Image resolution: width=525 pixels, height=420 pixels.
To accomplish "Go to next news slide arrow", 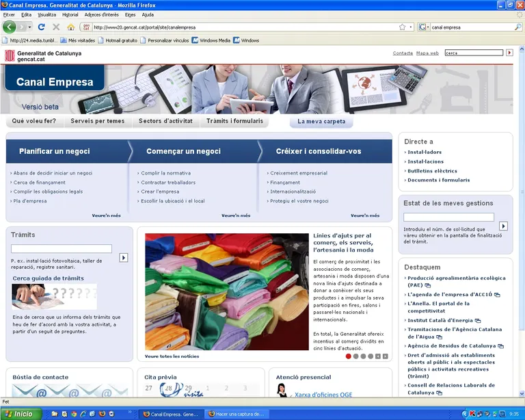I will click(386, 356).
